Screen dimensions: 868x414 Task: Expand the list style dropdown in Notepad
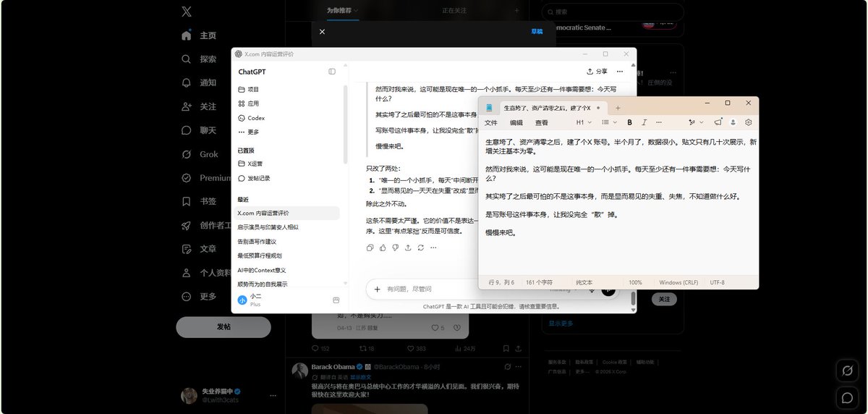tap(609, 122)
